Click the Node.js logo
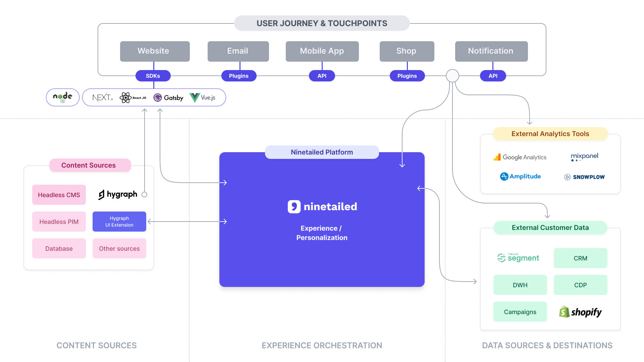 pos(63,97)
